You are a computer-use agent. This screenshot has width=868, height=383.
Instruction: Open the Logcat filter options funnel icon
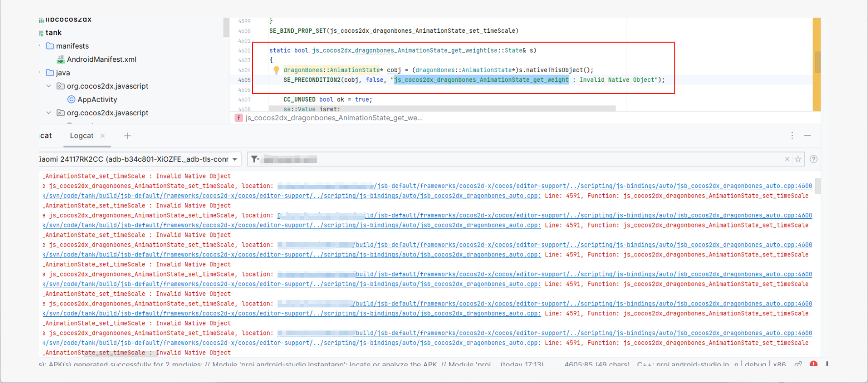(x=255, y=159)
